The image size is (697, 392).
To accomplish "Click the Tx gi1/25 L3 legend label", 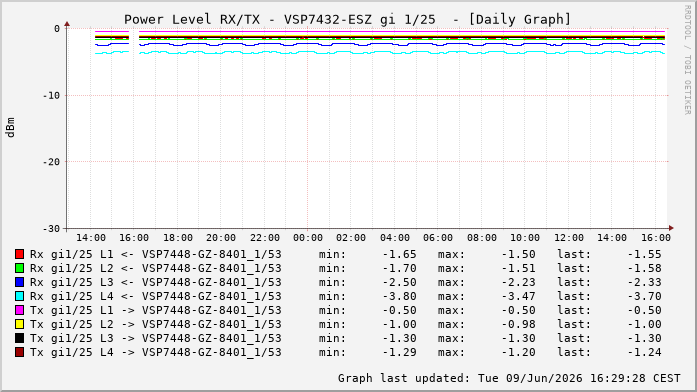I will coord(156,338).
